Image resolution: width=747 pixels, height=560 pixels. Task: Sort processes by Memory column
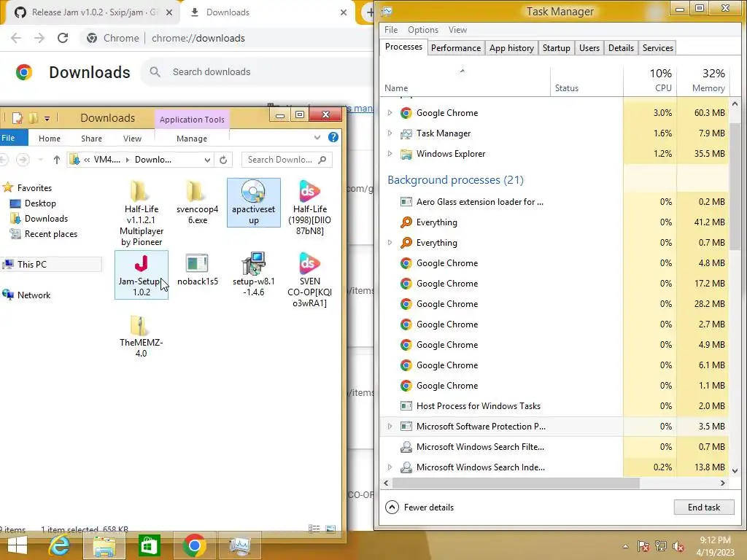pyautogui.click(x=703, y=80)
